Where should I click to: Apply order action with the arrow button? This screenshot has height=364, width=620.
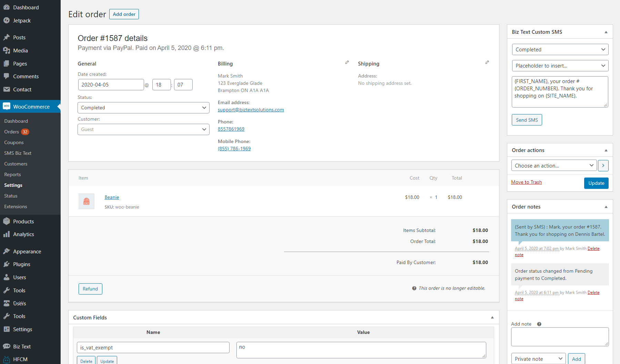pyautogui.click(x=603, y=165)
